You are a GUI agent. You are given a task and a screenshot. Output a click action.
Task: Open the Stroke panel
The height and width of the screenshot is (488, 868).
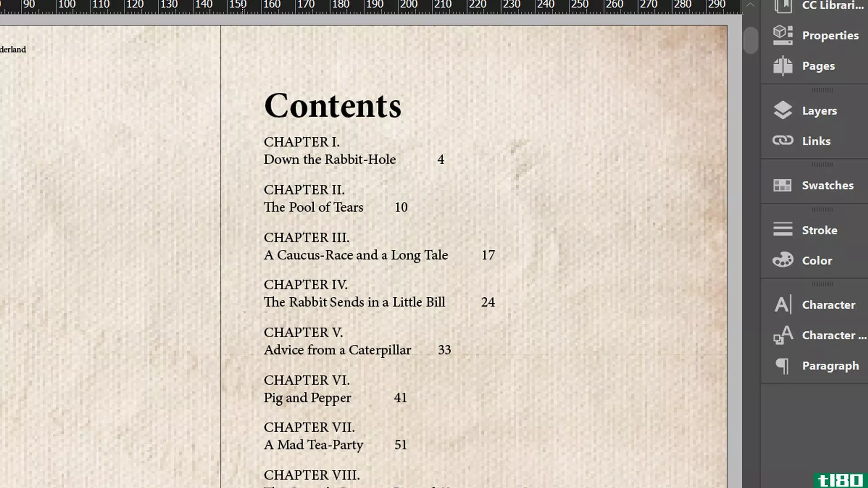(819, 230)
